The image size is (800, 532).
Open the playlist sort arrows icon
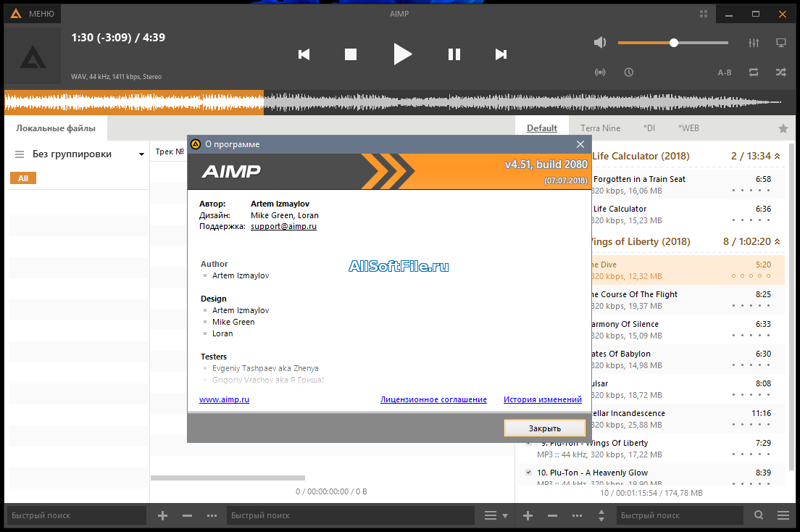(x=601, y=515)
